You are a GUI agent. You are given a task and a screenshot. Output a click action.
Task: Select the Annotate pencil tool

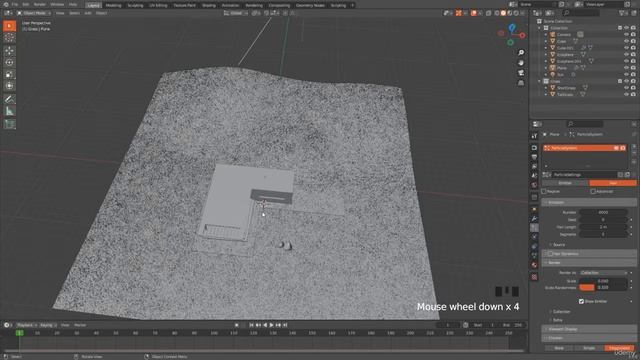[9, 99]
